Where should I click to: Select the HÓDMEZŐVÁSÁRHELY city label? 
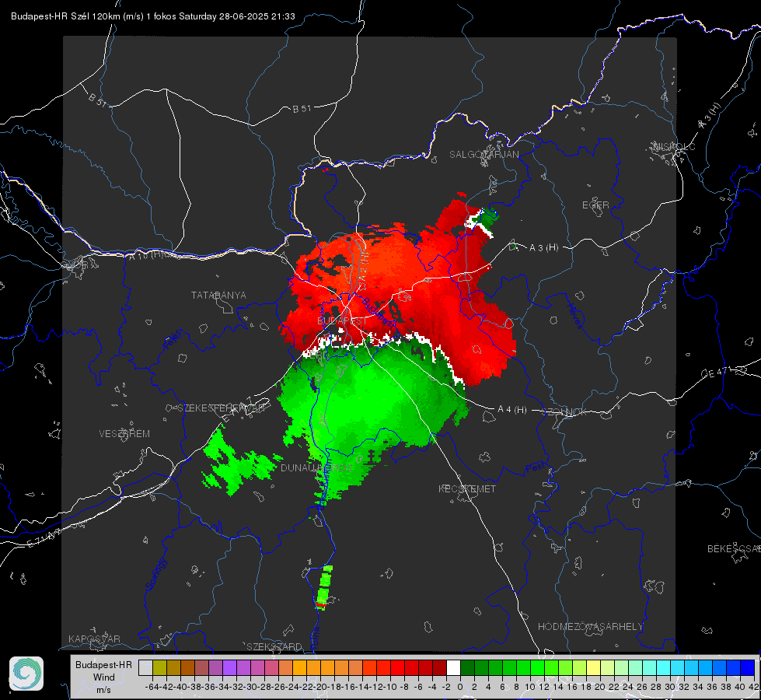coord(590,627)
